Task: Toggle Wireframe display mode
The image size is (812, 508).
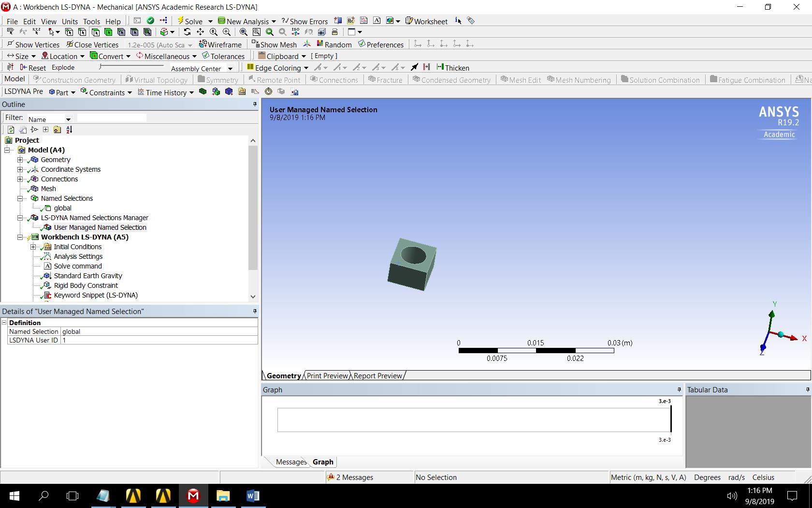Action: click(x=220, y=45)
